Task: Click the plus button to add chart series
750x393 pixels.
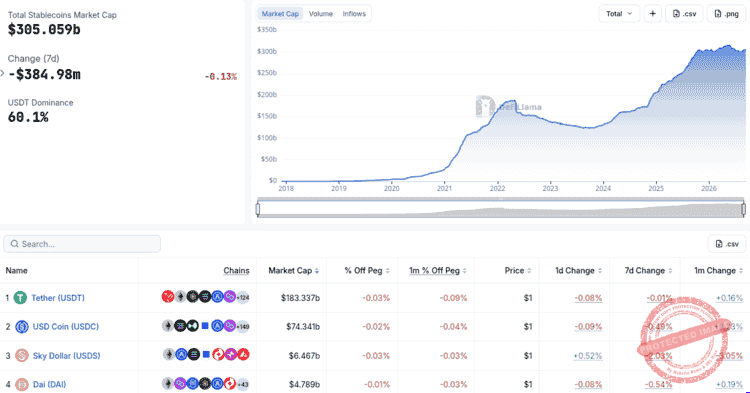Action: (x=652, y=14)
